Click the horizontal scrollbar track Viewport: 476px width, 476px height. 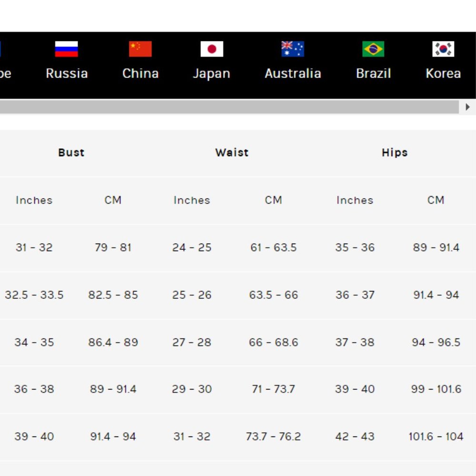[x=228, y=107]
